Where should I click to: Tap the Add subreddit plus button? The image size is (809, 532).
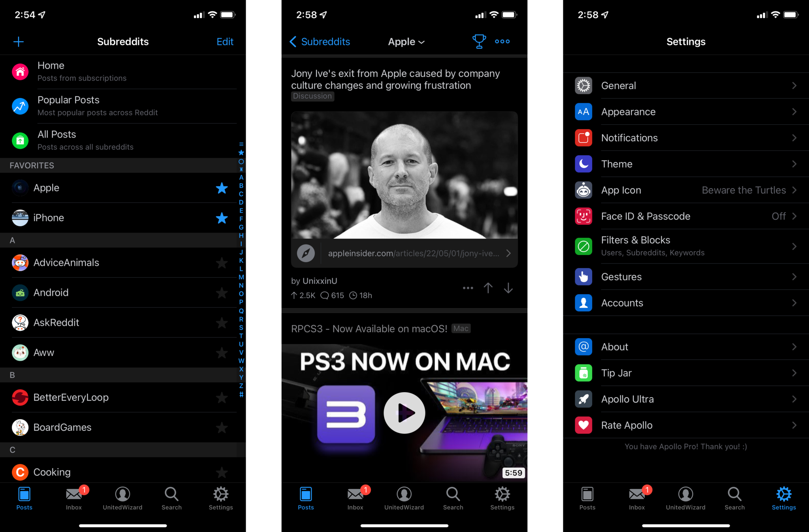19,41
